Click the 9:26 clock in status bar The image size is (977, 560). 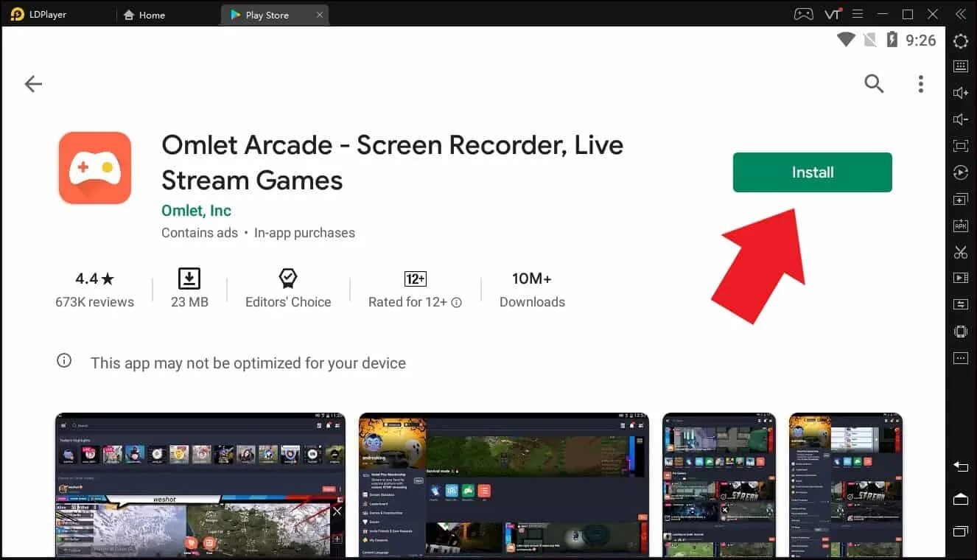921,41
